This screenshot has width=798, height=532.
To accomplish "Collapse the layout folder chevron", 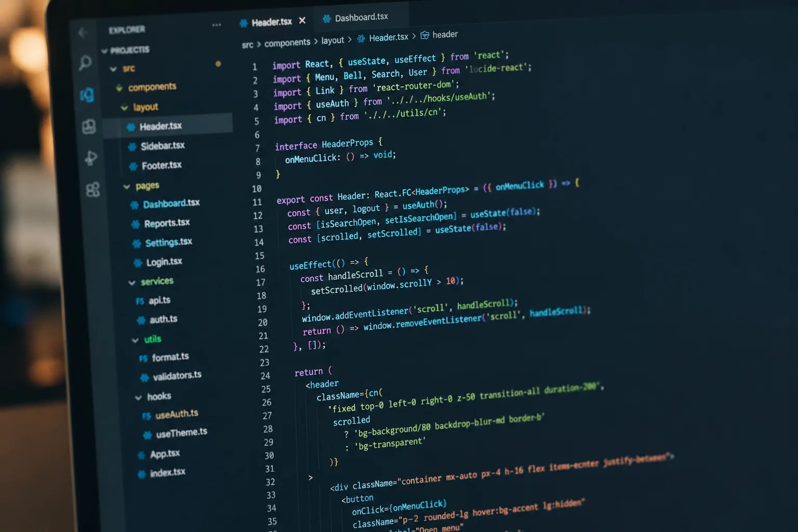I will tap(124, 108).
